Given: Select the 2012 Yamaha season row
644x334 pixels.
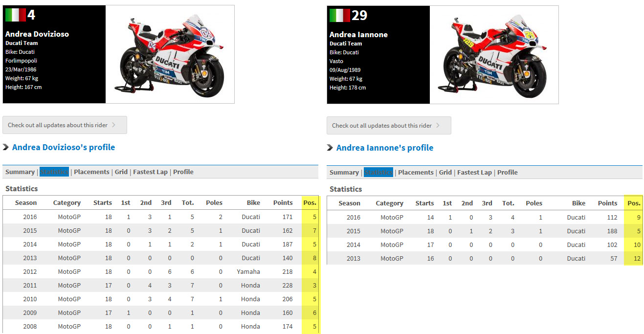Looking at the screenshot, I should click(x=159, y=271).
